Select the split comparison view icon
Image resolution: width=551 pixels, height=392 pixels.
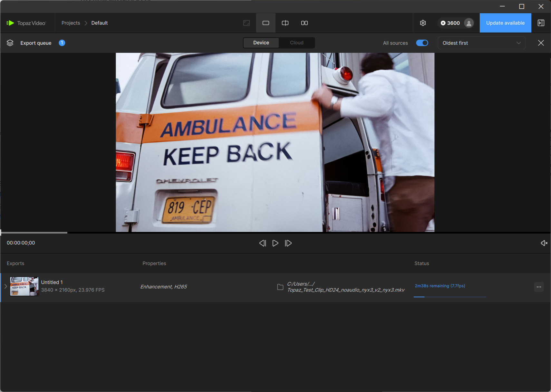285,23
